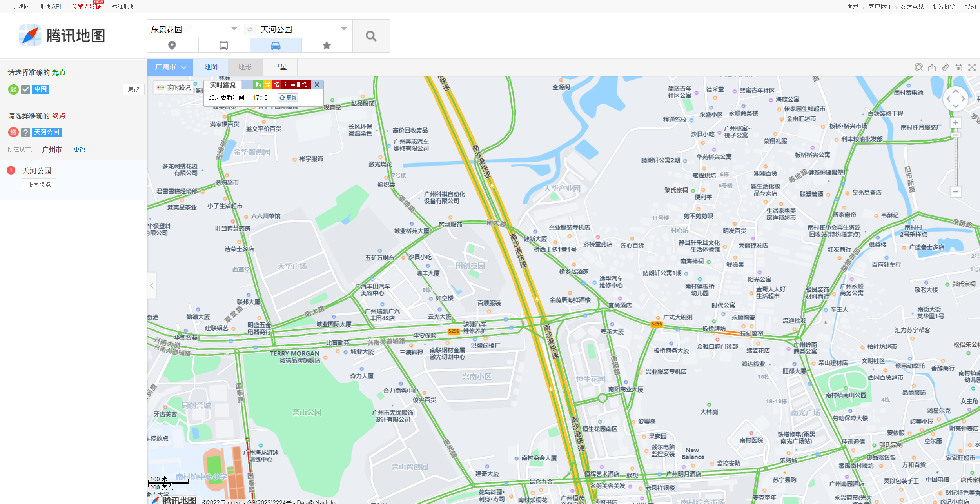Click the zoom in button on map
Screen dimensions: 980x504
(x=958, y=124)
